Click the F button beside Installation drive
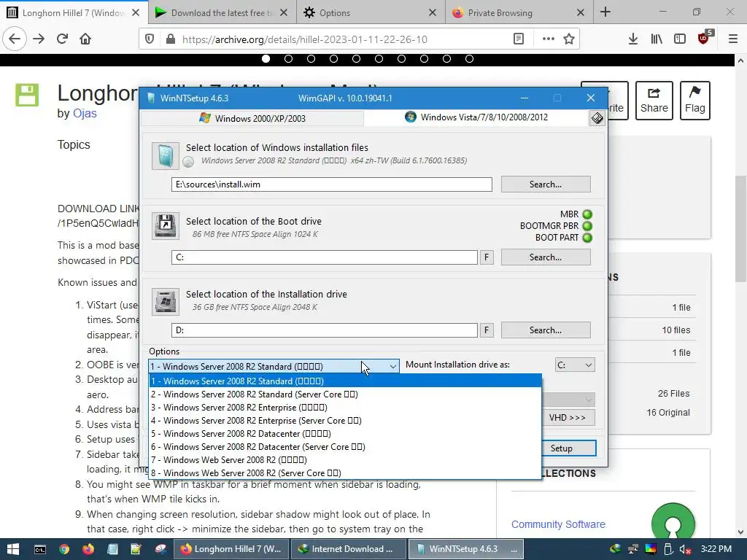Viewport: 747px width, 560px height. 487,330
